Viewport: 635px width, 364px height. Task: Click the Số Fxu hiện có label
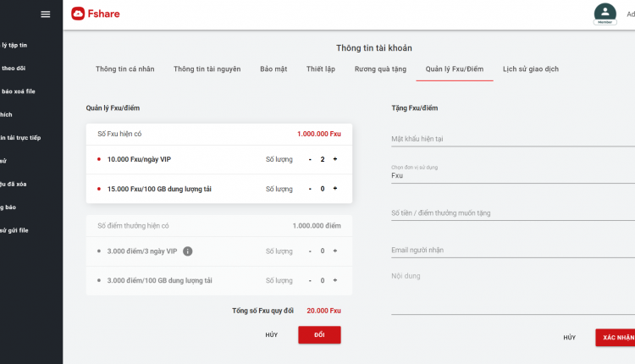pos(119,134)
